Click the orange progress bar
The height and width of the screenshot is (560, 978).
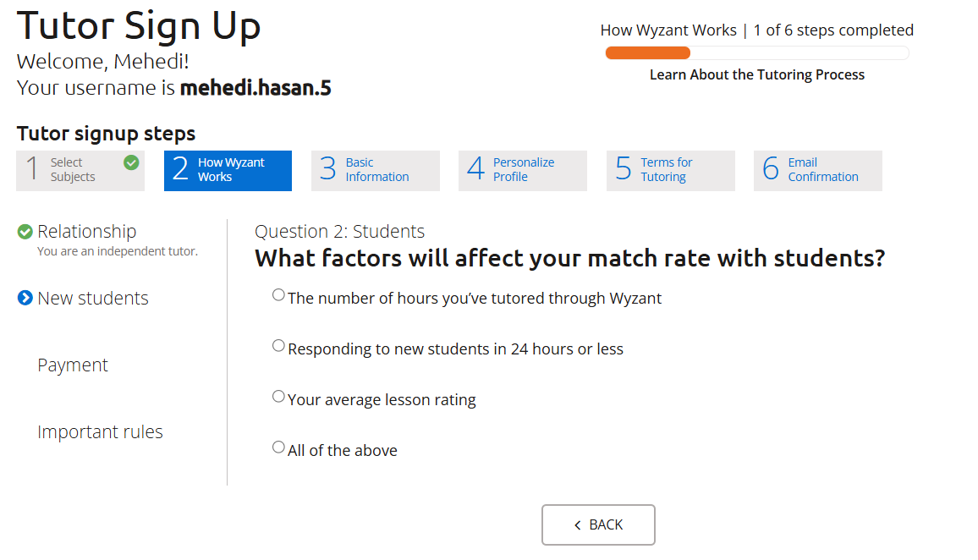pos(647,52)
